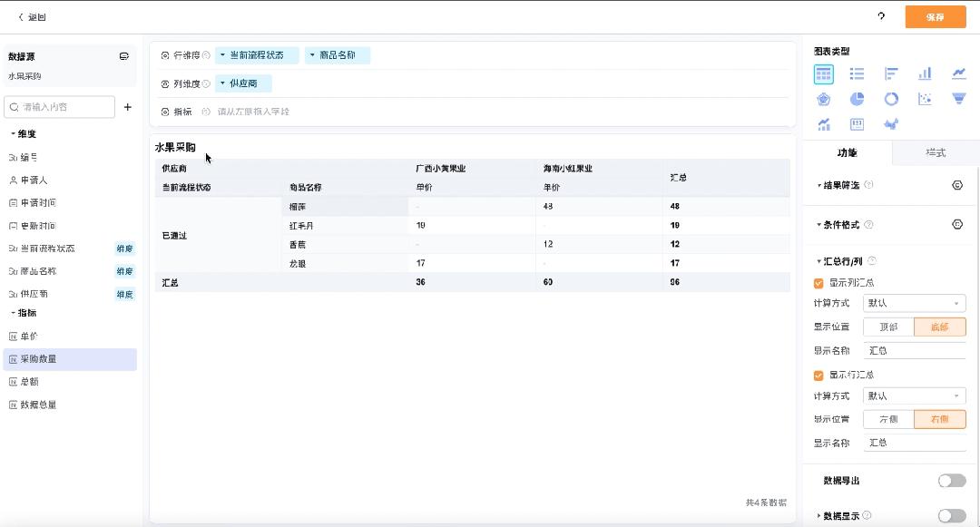This screenshot has height=527, width=980.
Task: Click the 返回 back link
Action: point(32,17)
